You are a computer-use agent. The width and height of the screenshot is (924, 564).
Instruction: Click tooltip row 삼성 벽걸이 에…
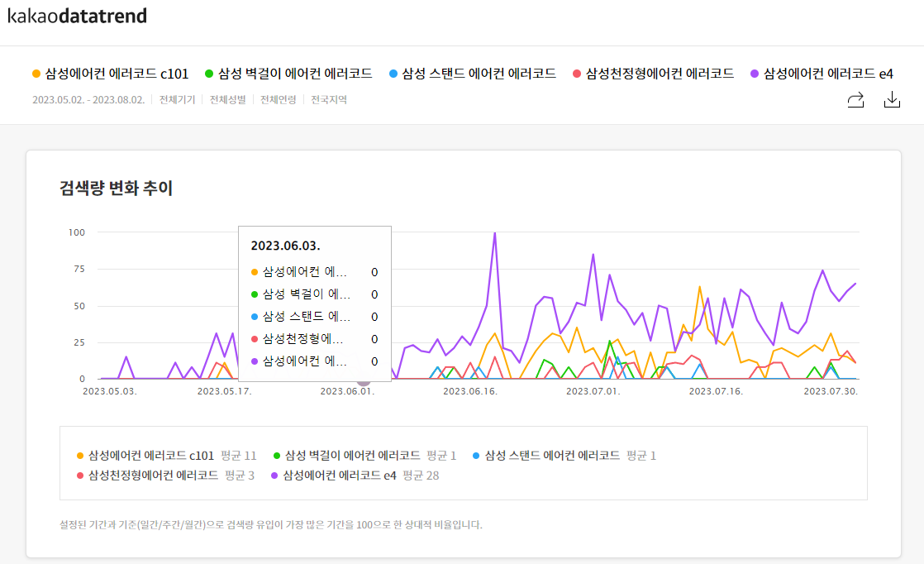314,294
